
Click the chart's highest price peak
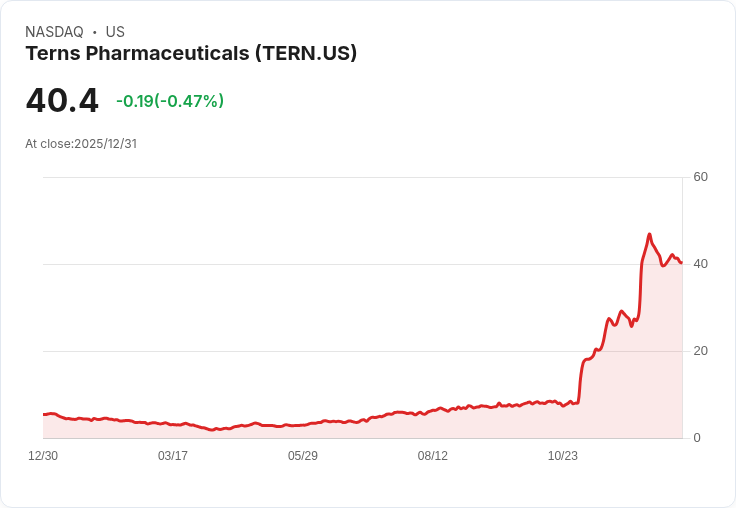click(x=650, y=234)
